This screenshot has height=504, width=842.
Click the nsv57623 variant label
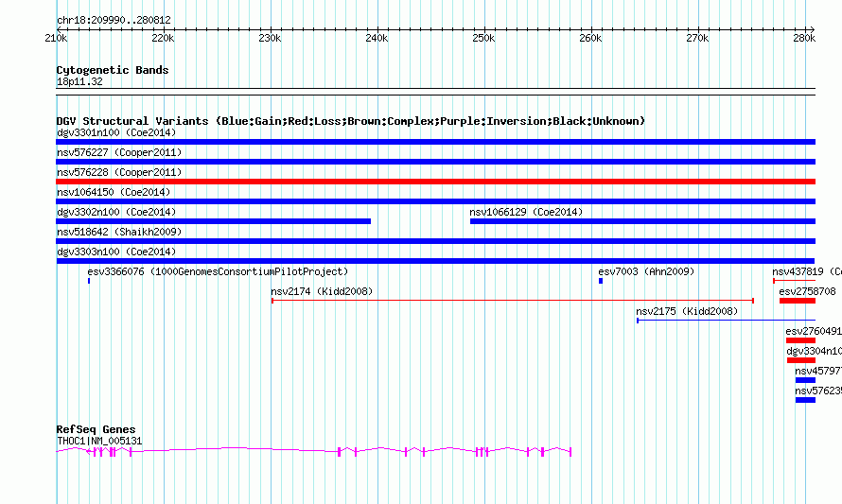[x=818, y=391]
